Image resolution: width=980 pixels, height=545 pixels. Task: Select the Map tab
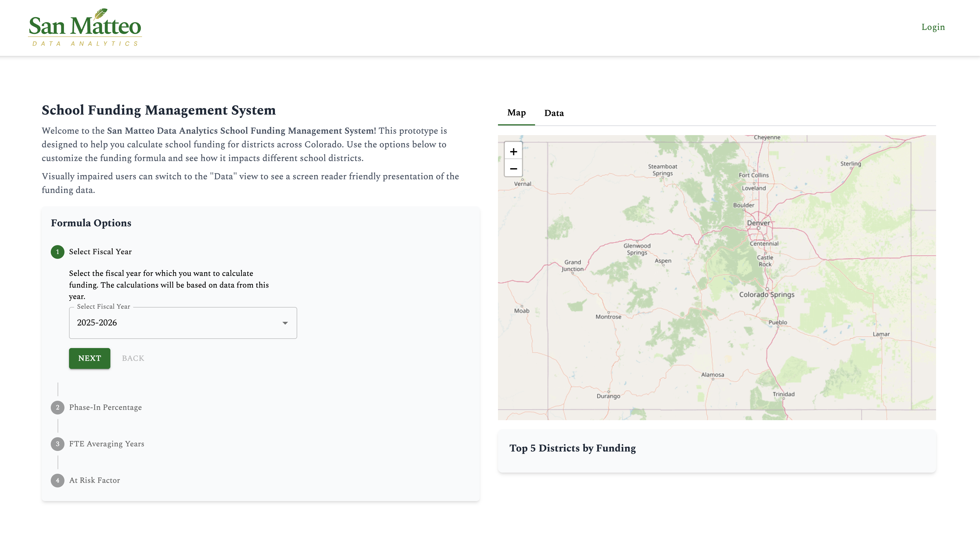pos(516,113)
